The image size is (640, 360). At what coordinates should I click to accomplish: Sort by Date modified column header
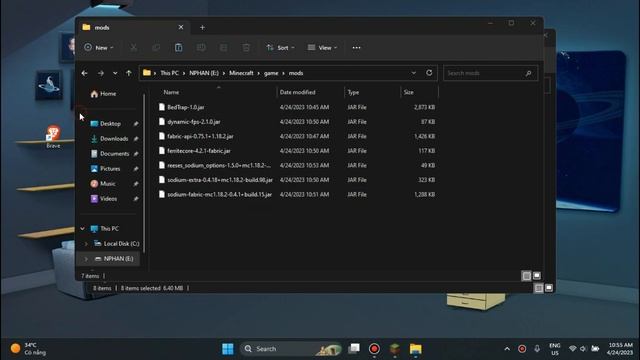tap(297, 92)
